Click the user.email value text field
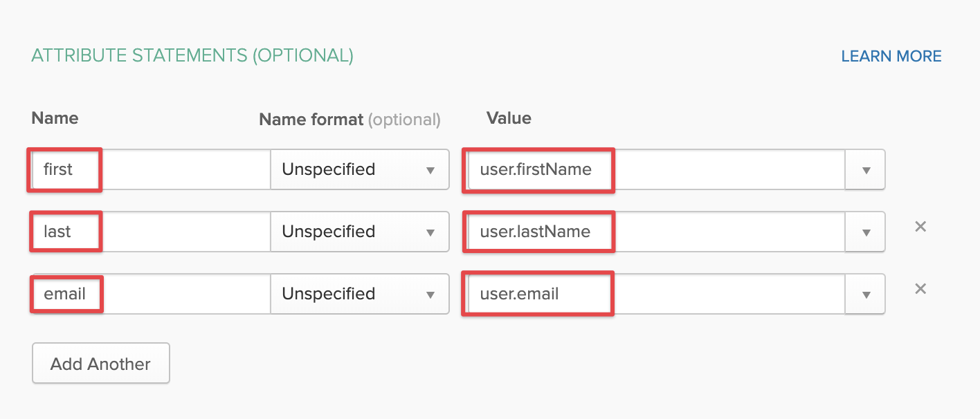The width and height of the screenshot is (980, 419). pyautogui.click(x=654, y=295)
